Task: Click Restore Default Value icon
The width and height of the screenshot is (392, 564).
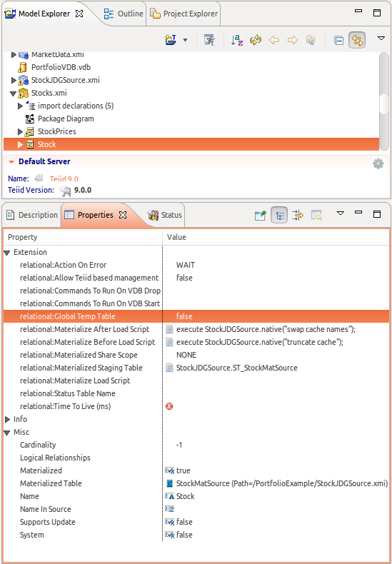Action: pyautogui.click(x=316, y=216)
